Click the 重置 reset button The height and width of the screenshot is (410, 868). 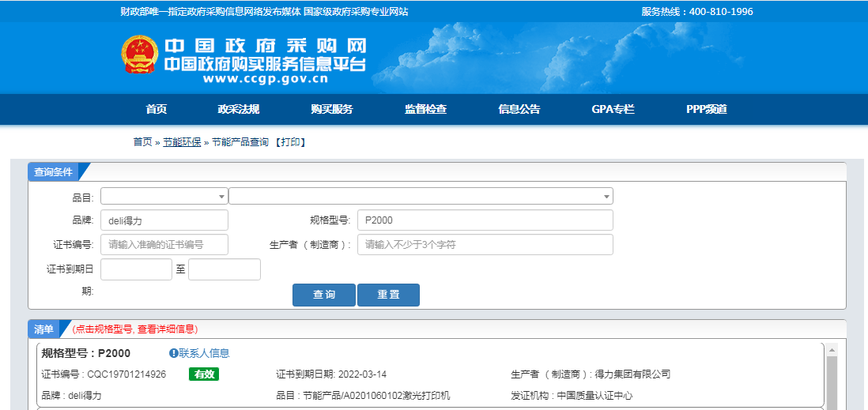(389, 295)
